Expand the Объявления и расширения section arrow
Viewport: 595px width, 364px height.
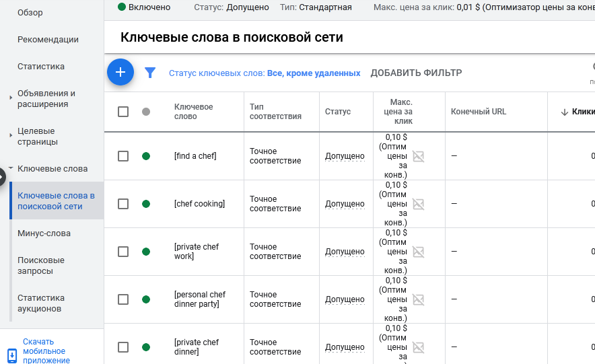tap(11, 98)
